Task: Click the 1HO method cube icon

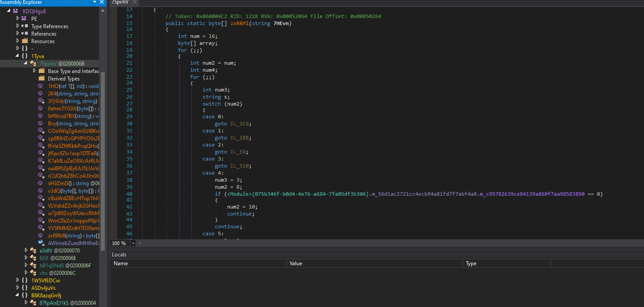Action: coord(40,86)
